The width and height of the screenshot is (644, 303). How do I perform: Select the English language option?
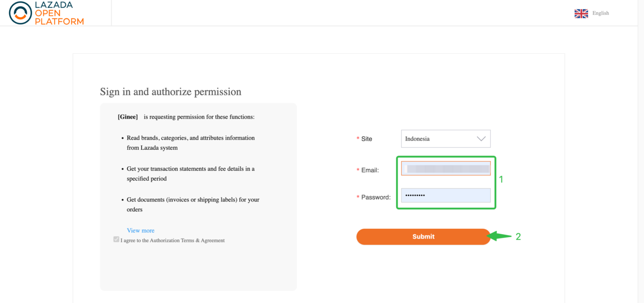tap(601, 13)
